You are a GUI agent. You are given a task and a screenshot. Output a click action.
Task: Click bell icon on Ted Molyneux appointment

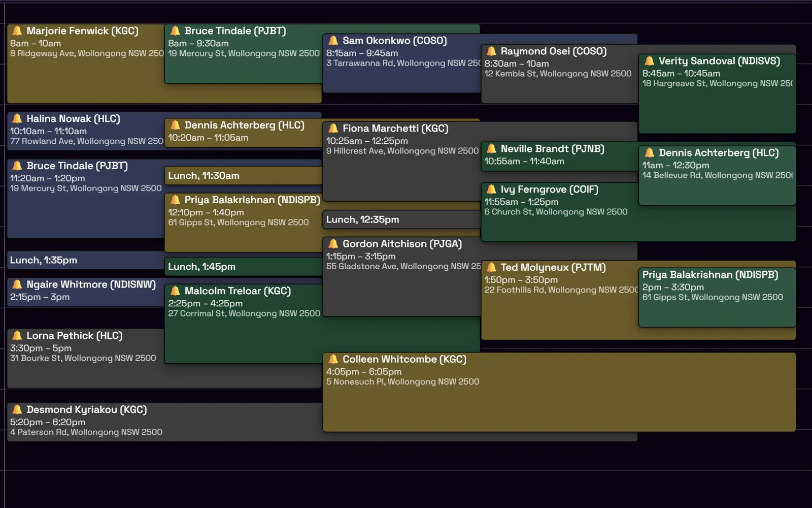[491, 268]
